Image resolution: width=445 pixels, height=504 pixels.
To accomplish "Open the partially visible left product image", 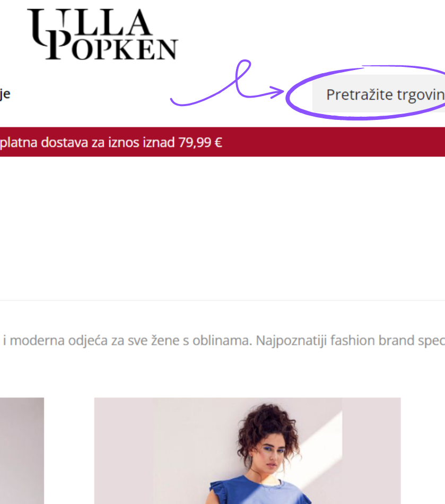I will click(22, 450).
